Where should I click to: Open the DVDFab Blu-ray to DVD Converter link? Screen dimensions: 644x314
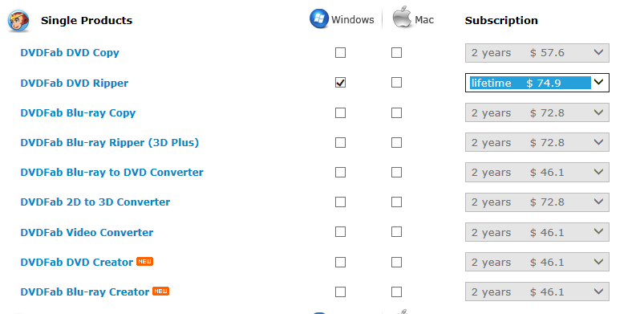click(x=111, y=173)
